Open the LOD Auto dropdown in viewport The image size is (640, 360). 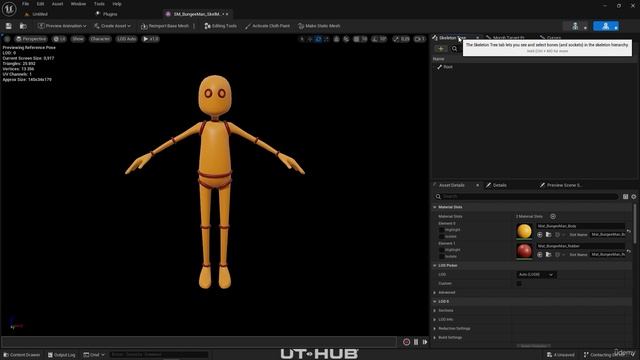[x=127, y=39]
